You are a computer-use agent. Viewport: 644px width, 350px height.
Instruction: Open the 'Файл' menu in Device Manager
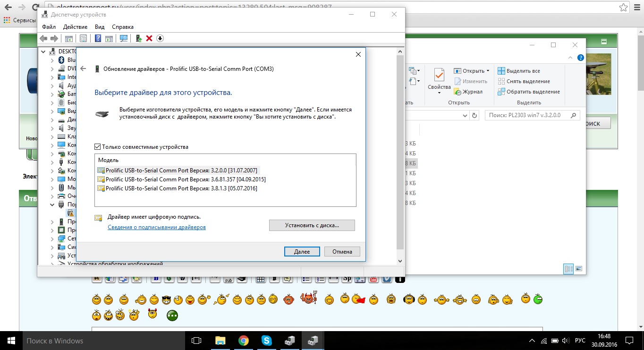(49, 27)
